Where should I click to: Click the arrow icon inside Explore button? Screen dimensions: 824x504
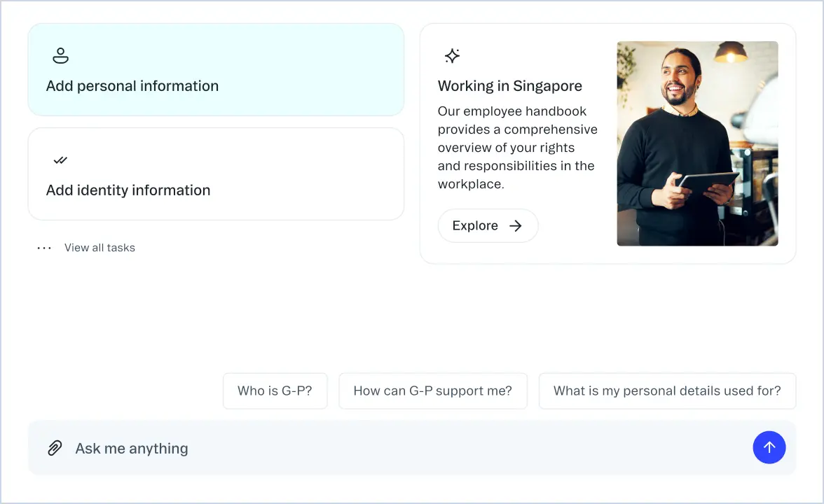516,225
